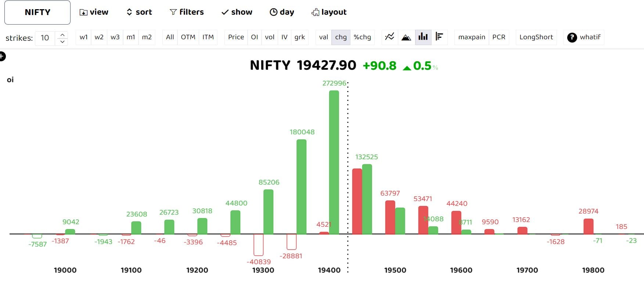Select the val display mode
Viewport: 644px width, 284px height.
tap(324, 37)
